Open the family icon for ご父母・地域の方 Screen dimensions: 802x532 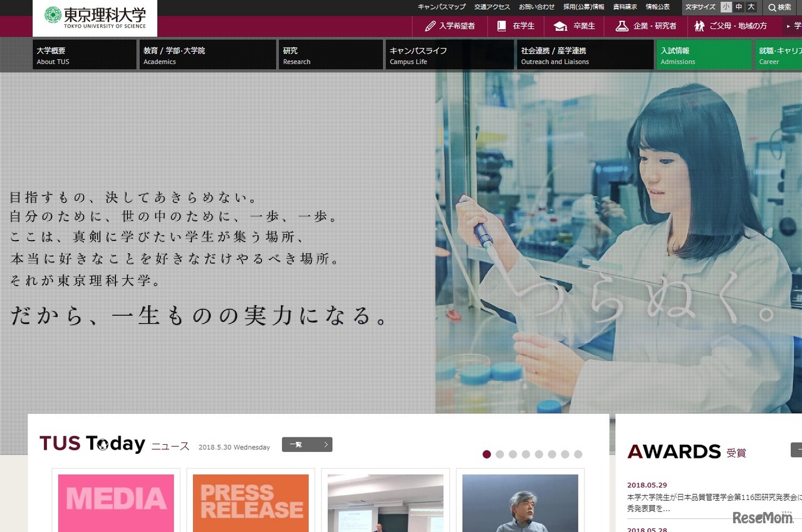700,26
